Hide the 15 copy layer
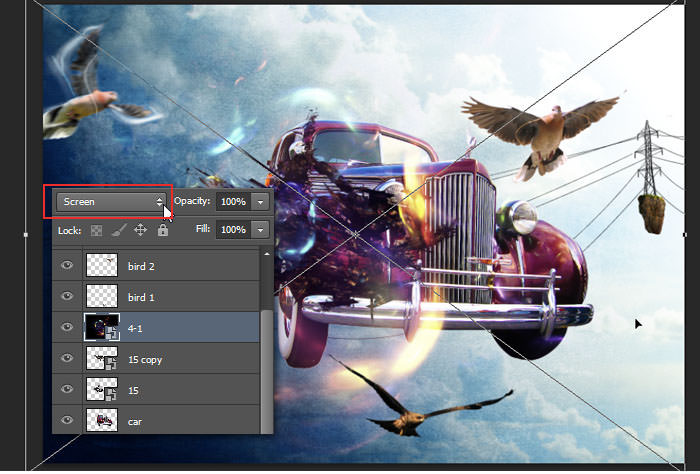Image resolution: width=700 pixels, height=474 pixels. (x=67, y=358)
